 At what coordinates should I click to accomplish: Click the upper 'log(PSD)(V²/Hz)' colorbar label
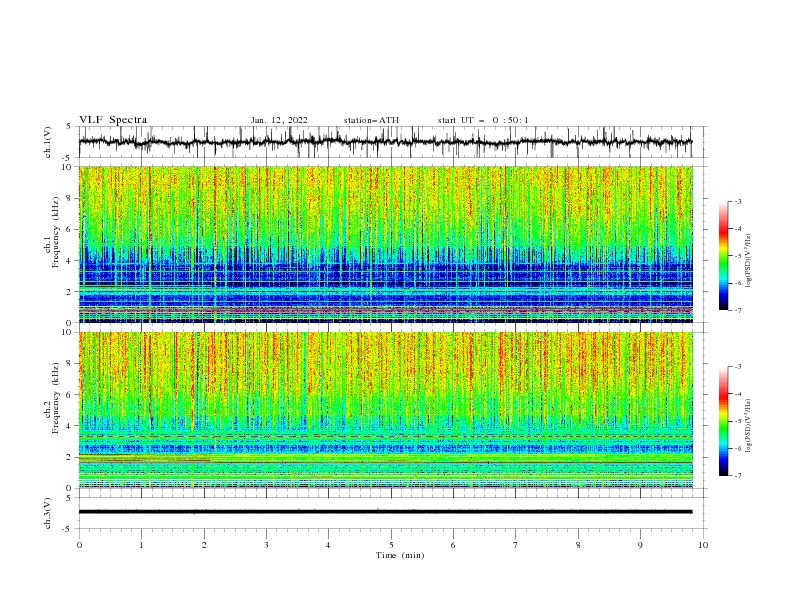pos(749,261)
